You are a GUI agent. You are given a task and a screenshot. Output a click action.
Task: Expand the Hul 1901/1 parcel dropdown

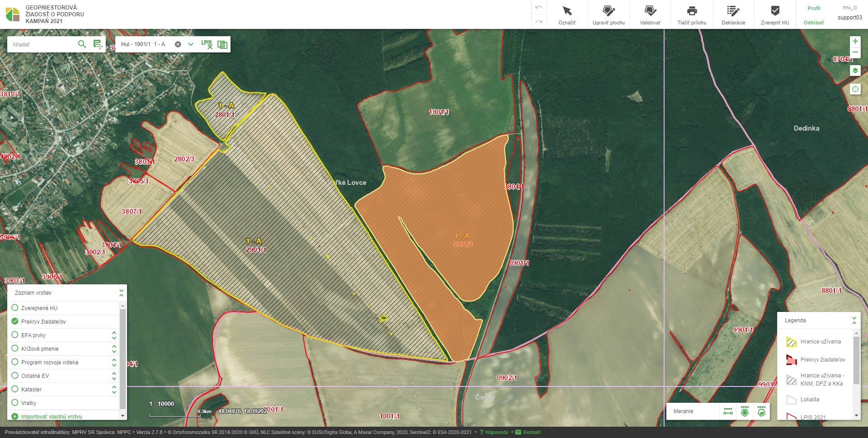(x=191, y=44)
